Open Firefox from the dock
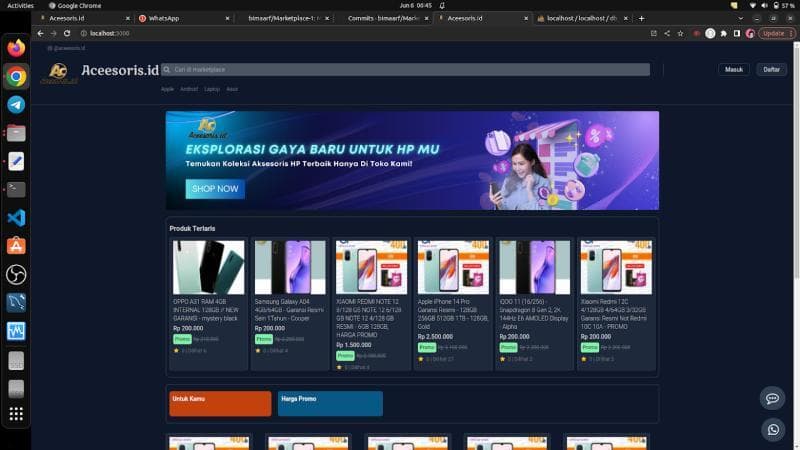800x450 pixels. pyautogui.click(x=16, y=48)
